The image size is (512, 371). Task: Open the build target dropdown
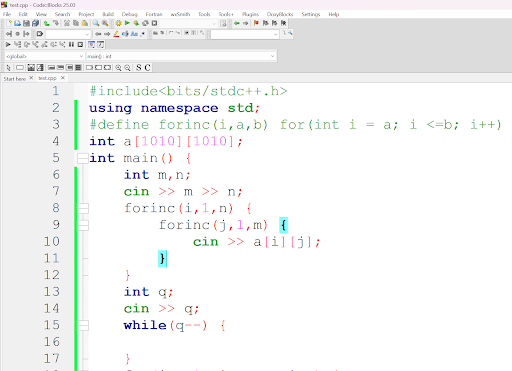(x=189, y=23)
